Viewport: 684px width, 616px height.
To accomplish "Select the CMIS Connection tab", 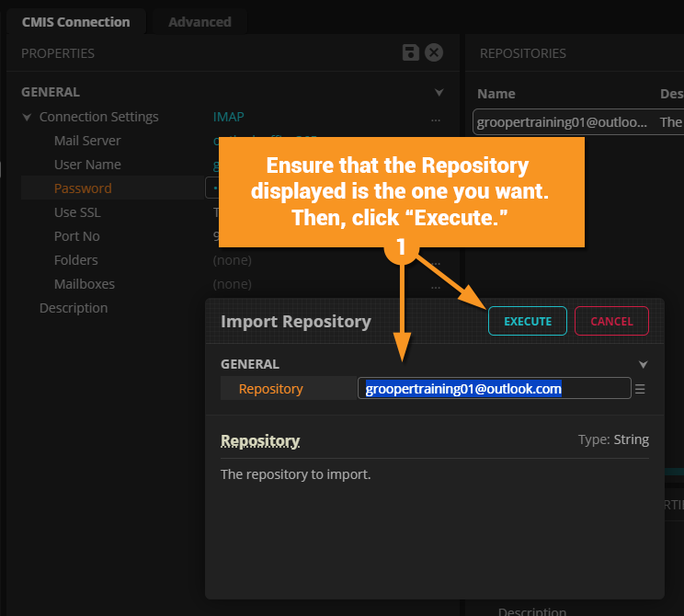I will [x=76, y=21].
